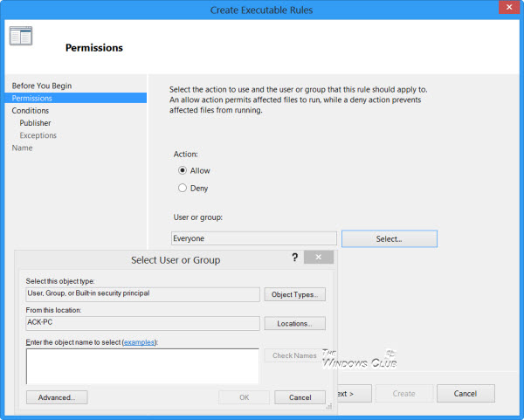Click the Select... button for user or group

(389, 239)
